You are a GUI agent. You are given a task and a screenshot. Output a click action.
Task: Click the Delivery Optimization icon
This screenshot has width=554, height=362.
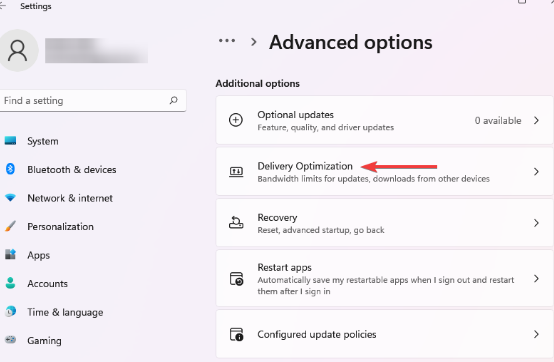(x=236, y=172)
